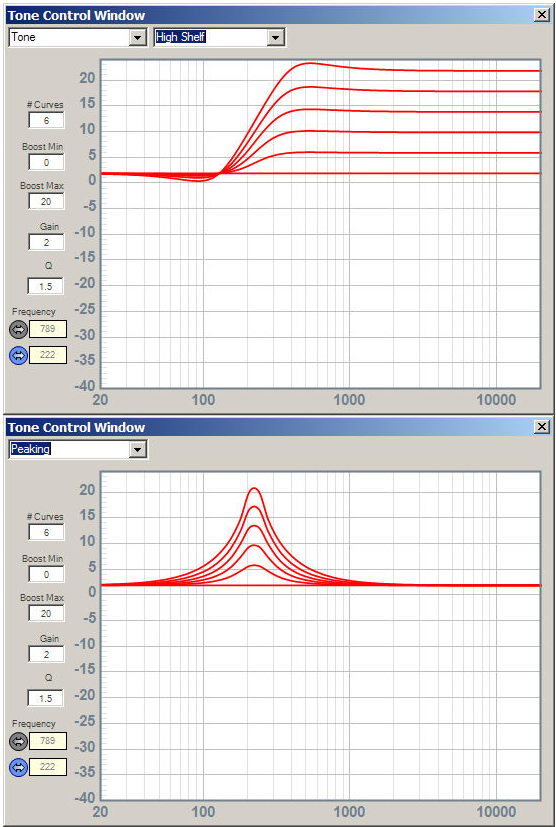The image size is (556, 827).
Task: Click 222 frequency field in top window
Action: tap(48, 355)
